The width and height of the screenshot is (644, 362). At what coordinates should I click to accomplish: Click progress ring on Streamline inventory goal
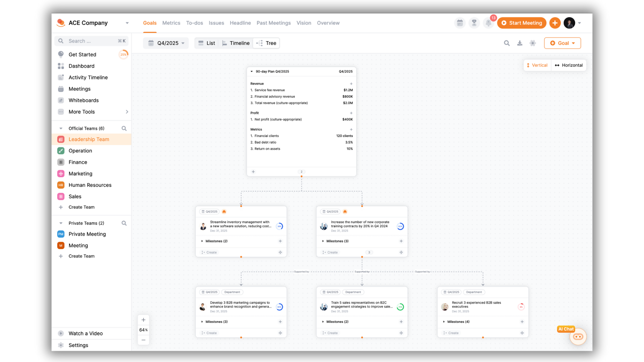pyautogui.click(x=279, y=226)
